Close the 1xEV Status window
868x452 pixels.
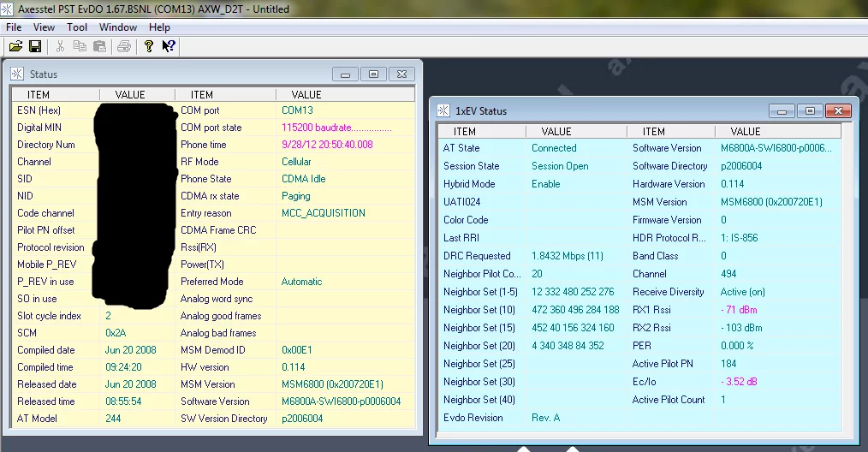pyautogui.click(x=837, y=110)
